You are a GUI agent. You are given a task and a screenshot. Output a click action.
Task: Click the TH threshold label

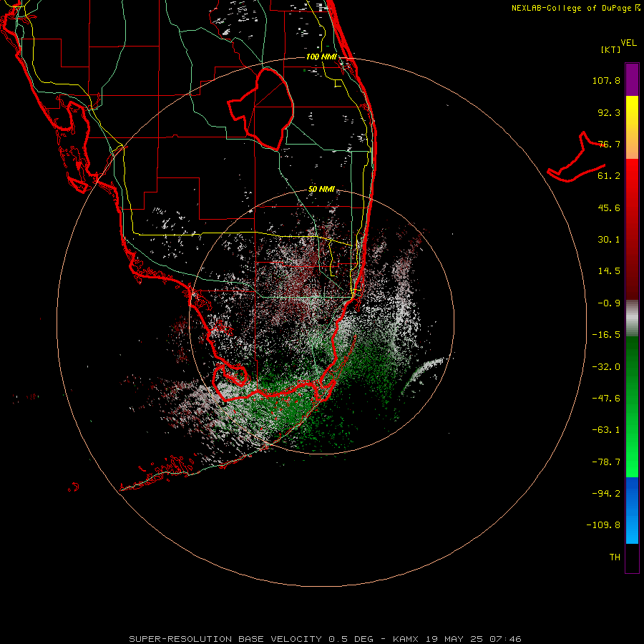(615, 557)
